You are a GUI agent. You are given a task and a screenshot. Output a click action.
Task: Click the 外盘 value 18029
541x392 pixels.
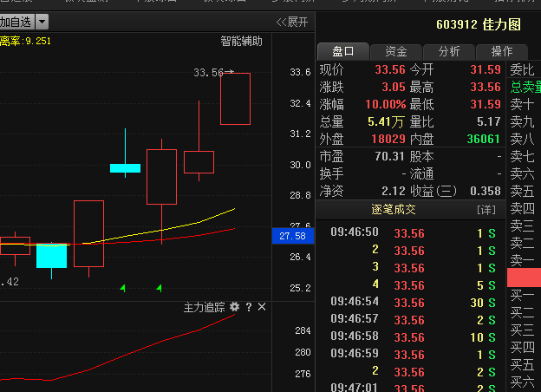[x=388, y=139]
